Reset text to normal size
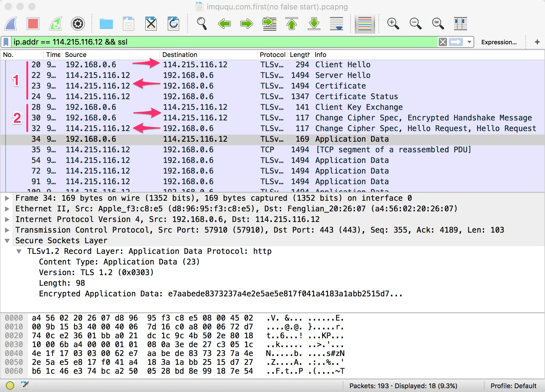 click(x=438, y=24)
